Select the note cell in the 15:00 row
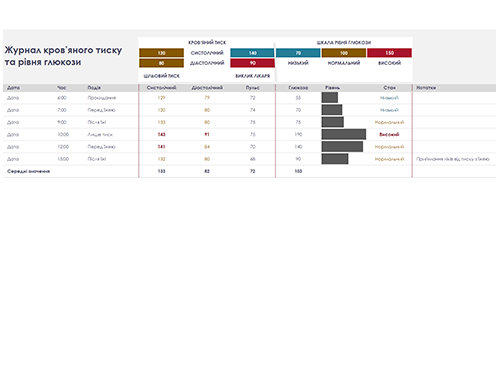Image resolution: width=498 pixels, height=382 pixels. [x=454, y=159]
